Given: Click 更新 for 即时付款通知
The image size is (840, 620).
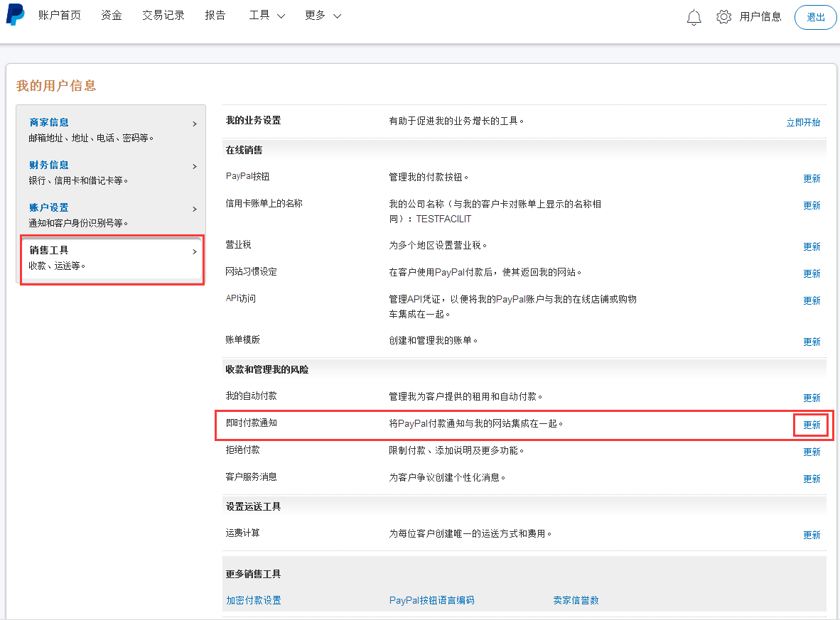Looking at the screenshot, I should point(812,425).
